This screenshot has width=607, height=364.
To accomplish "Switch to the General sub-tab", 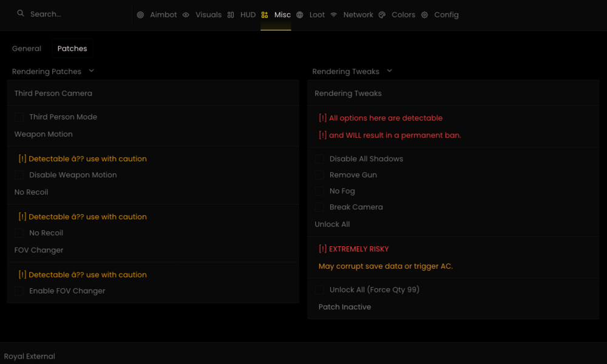I will [27, 49].
